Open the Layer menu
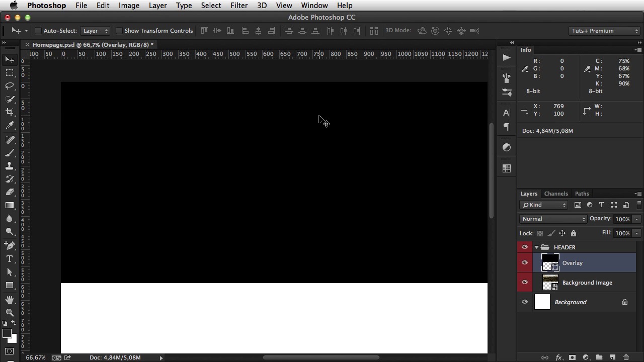 [157, 6]
